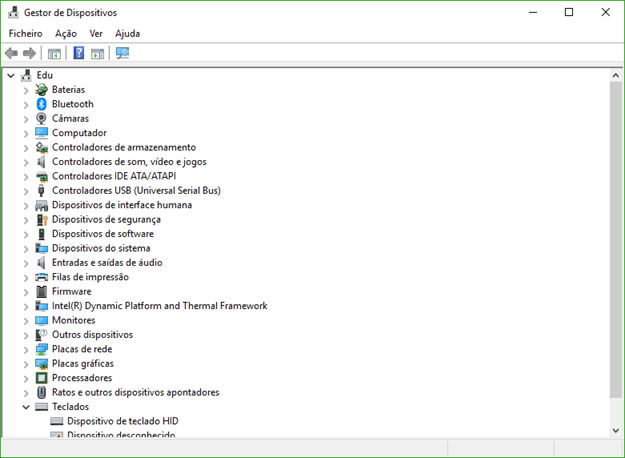Image resolution: width=625 pixels, height=458 pixels.
Task: Click the scan for hardware changes icon
Action: click(x=123, y=53)
